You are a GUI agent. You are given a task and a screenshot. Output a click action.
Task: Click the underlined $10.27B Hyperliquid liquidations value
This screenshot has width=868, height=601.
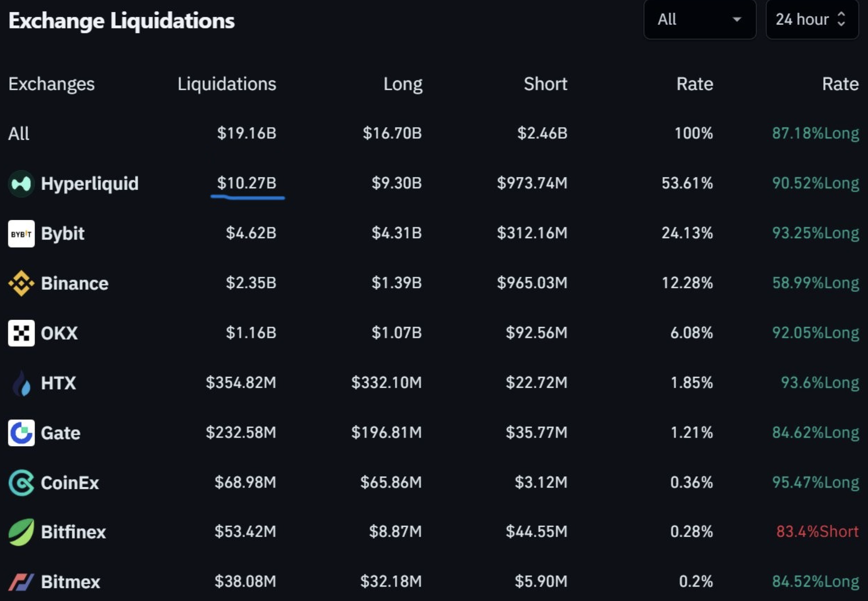pos(247,183)
